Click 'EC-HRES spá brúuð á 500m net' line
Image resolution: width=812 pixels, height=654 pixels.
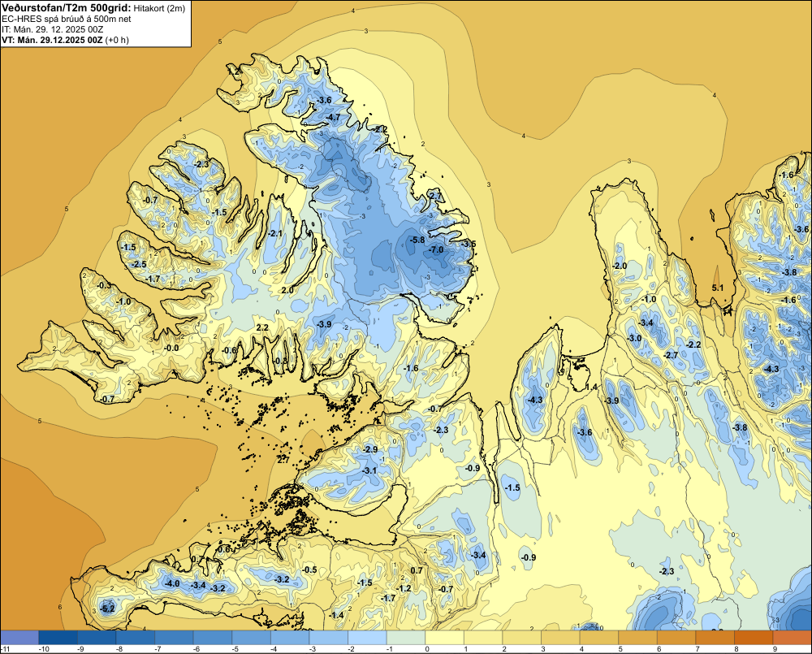67,19
